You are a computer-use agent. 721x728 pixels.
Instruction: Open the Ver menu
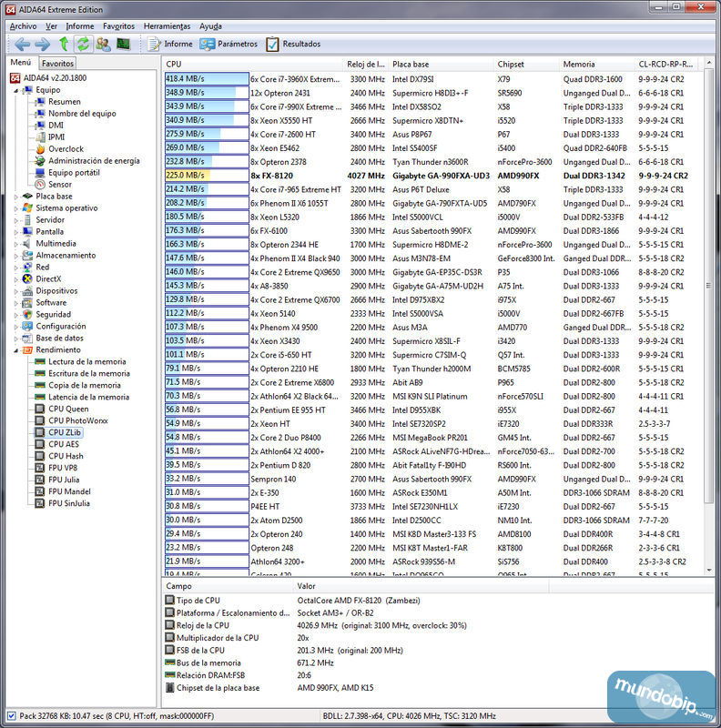[x=52, y=26]
